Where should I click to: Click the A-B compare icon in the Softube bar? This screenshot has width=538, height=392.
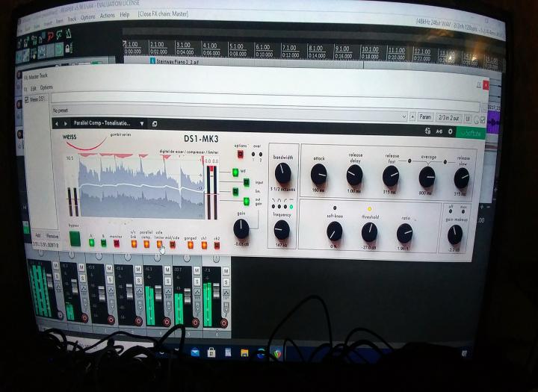pyautogui.click(x=439, y=131)
